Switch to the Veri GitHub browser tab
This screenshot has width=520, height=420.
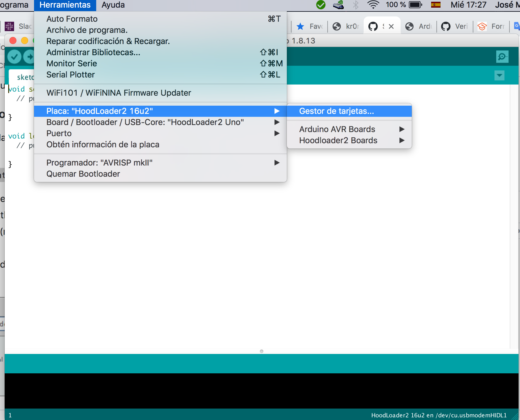[455, 26]
